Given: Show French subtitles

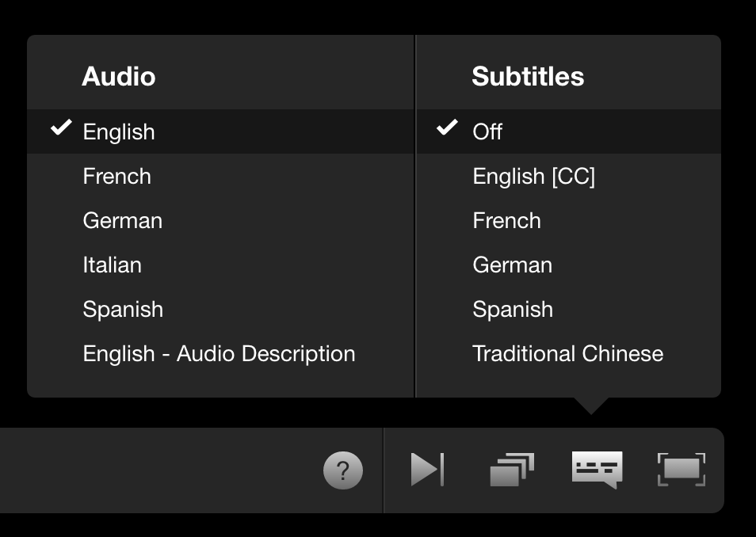Looking at the screenshot, I should (x=506, y=220).
